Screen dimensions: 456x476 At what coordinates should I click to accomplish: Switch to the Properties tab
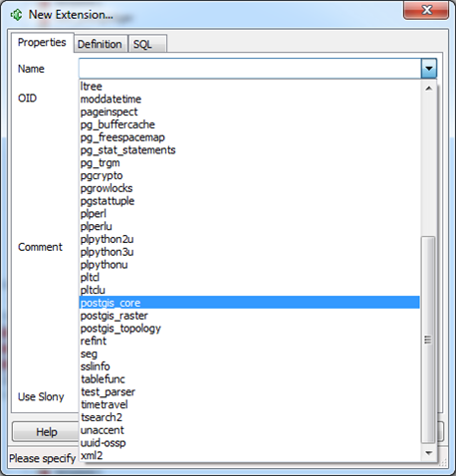pyautogui.click(x=42, y=43)
